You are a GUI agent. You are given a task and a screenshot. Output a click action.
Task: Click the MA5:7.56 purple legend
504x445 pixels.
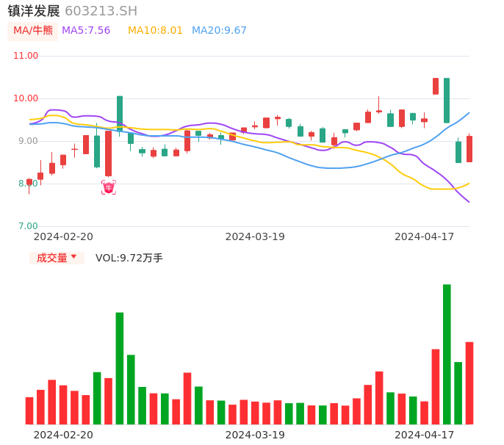point(86,31)
